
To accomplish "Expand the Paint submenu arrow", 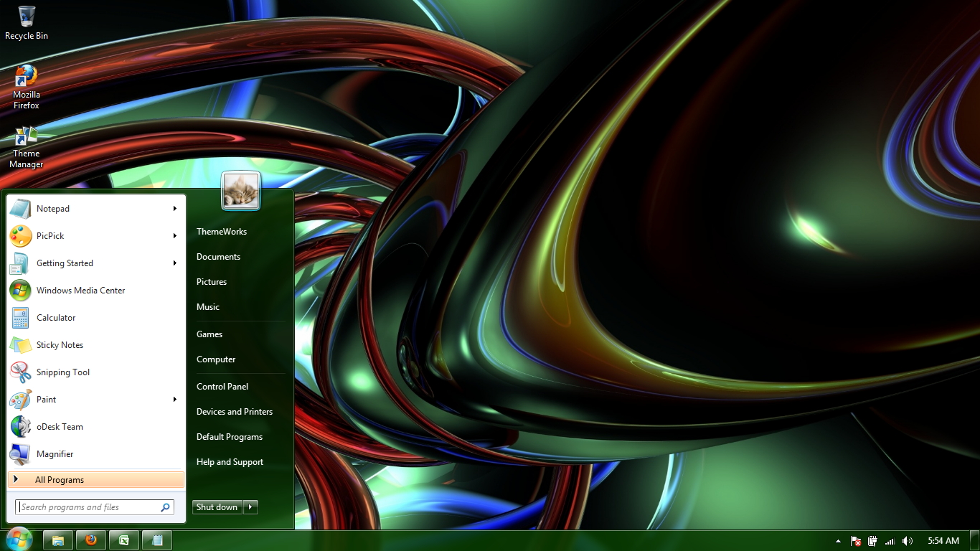I will point(174,400).
